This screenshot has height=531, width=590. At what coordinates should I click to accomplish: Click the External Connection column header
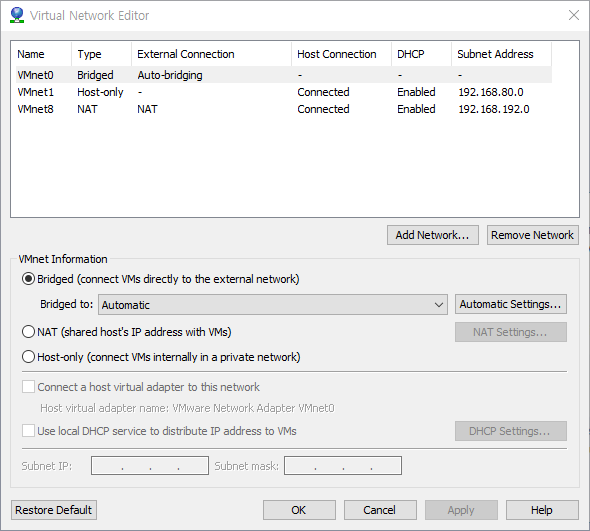pyautogui.click(x=211, y=54)
